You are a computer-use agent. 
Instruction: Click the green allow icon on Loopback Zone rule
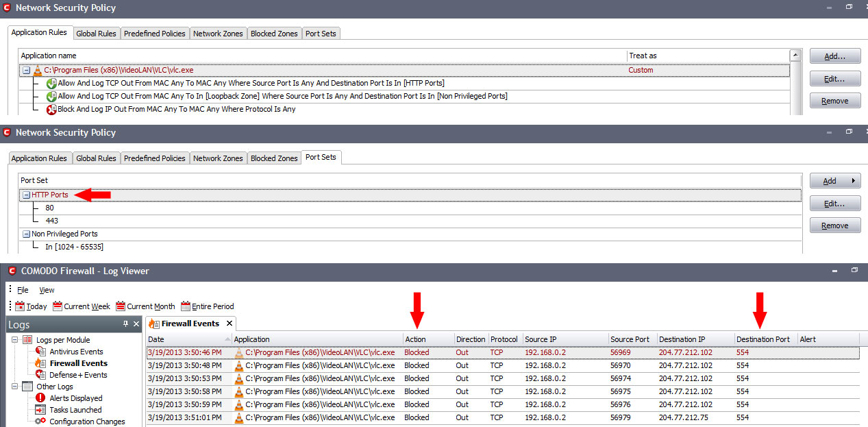pos(51,96)
